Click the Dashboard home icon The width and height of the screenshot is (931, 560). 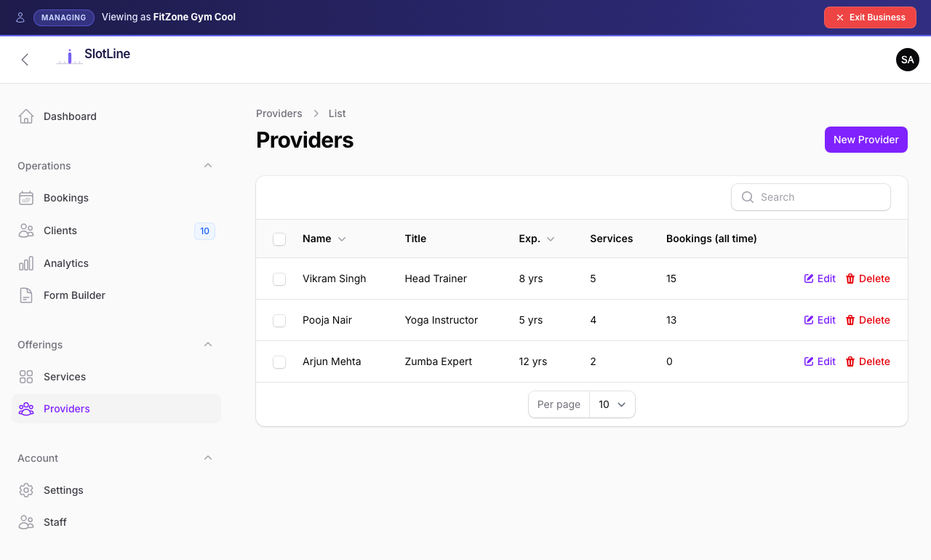pos(26,116)
